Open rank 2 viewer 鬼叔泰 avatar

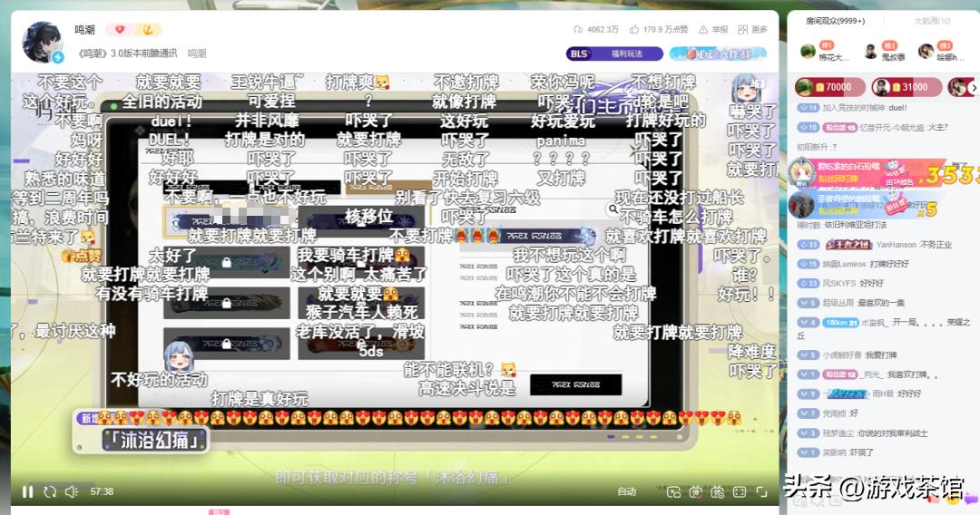[x=870, y=51]
